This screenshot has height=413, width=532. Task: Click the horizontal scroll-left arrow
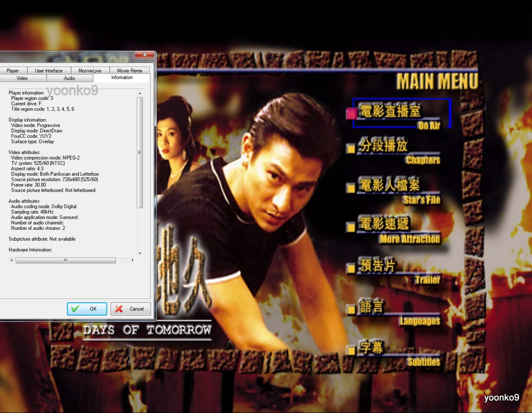click(12, 261)
